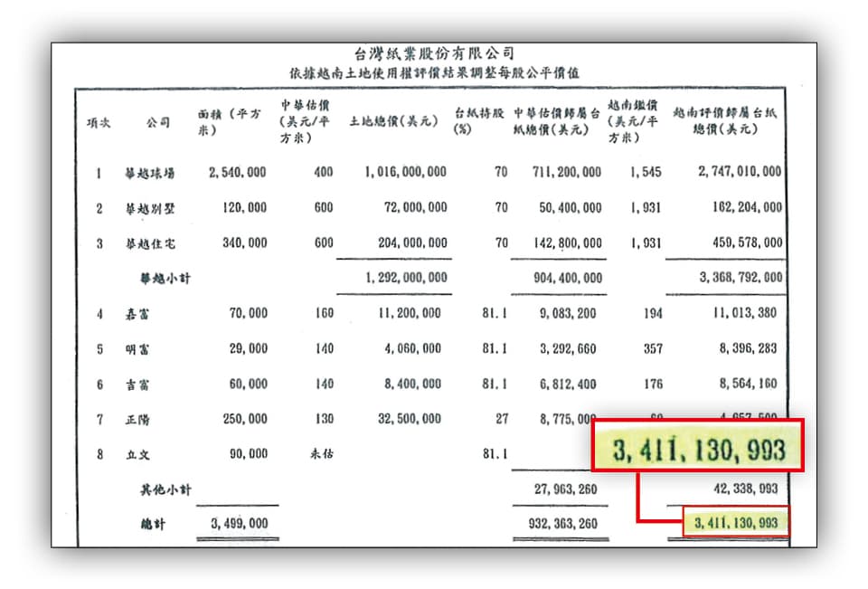Select the 未估 cell in row 8
868x589 pixels.
322,454
